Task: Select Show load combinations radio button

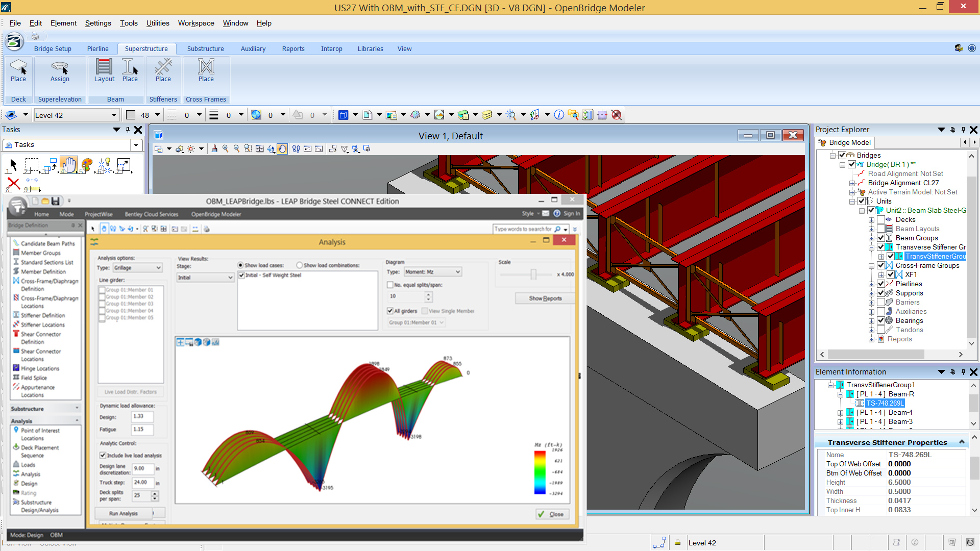Action: point(300,265)
